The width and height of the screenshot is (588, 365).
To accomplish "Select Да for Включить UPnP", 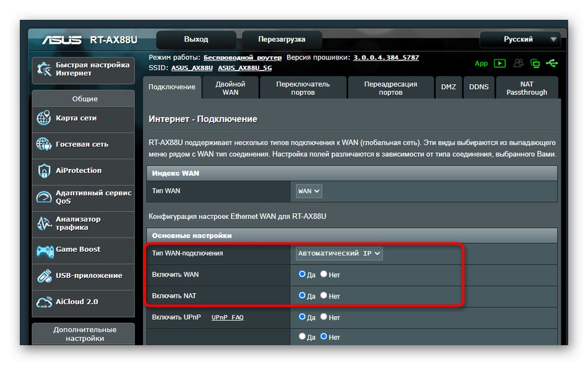I will click(302, 317).
